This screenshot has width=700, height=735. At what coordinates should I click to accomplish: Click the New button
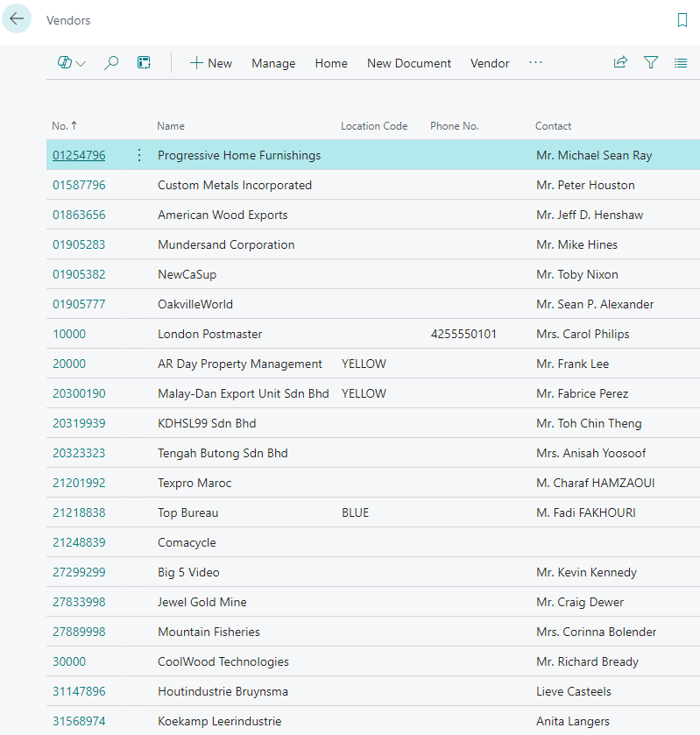click(x=211, y=63)
